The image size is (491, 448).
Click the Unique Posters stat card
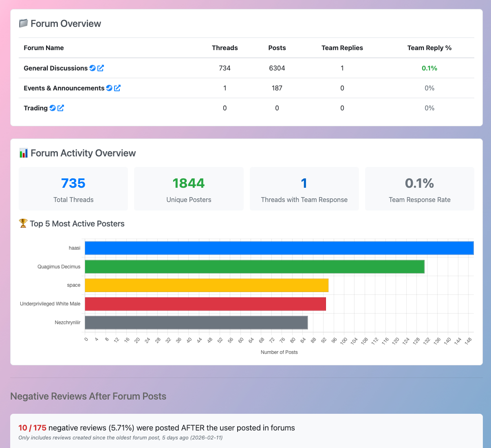point(189,189)
